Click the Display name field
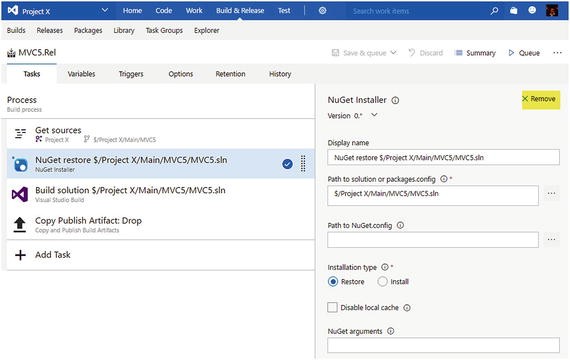Screen dimensions: 570x360 tap(443, 157)
